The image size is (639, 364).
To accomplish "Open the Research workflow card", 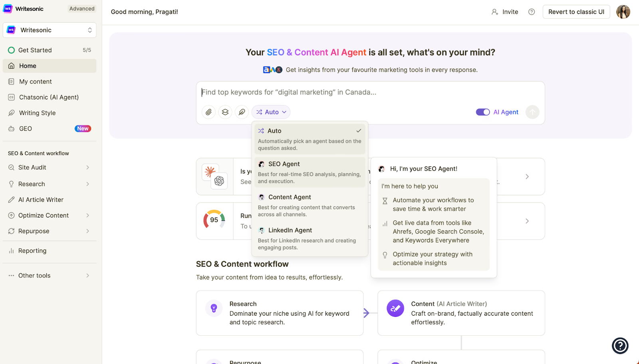I will coord(280,313).
